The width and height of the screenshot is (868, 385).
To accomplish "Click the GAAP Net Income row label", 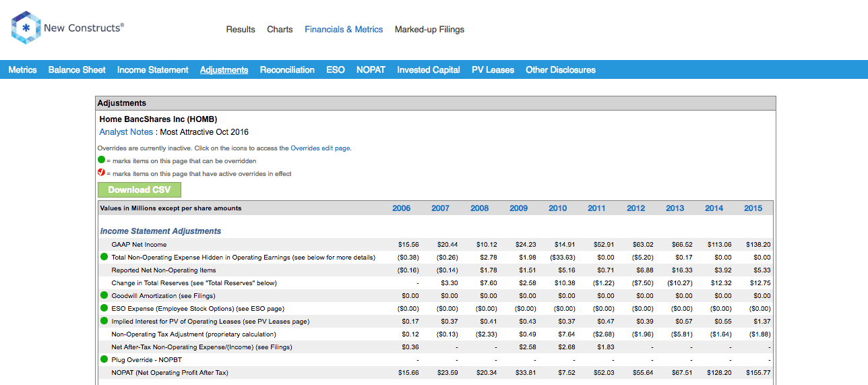I will tap(139, 244).
